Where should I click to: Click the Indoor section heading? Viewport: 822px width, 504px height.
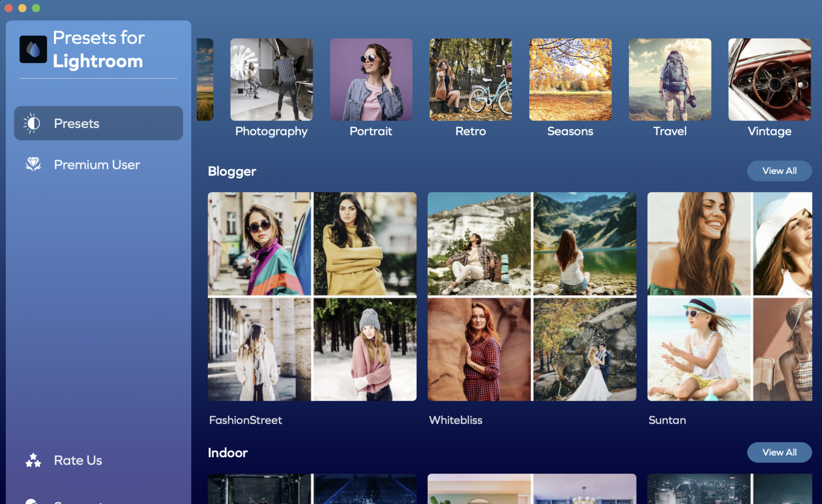[x=228, y=453]
